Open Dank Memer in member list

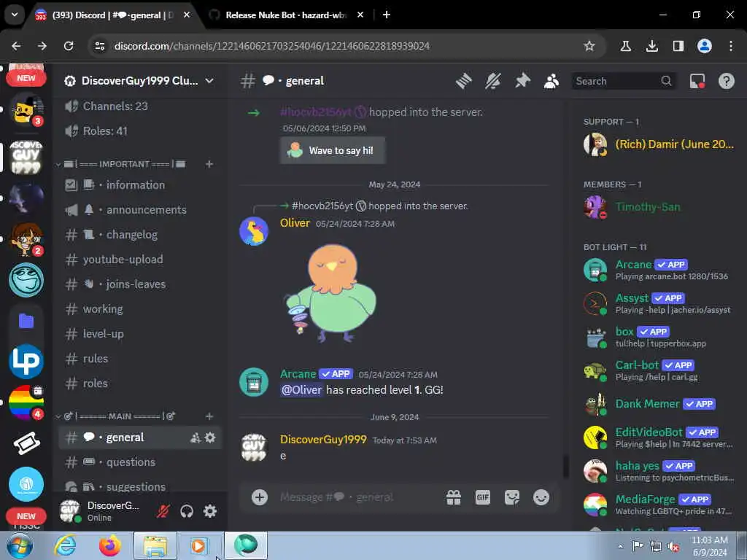coord(659,404)
